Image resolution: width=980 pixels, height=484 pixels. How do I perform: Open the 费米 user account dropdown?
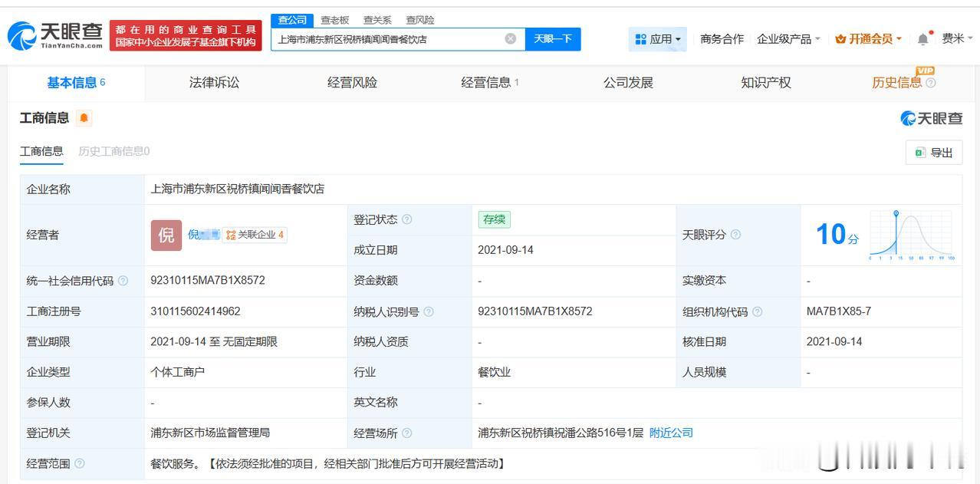958,39
